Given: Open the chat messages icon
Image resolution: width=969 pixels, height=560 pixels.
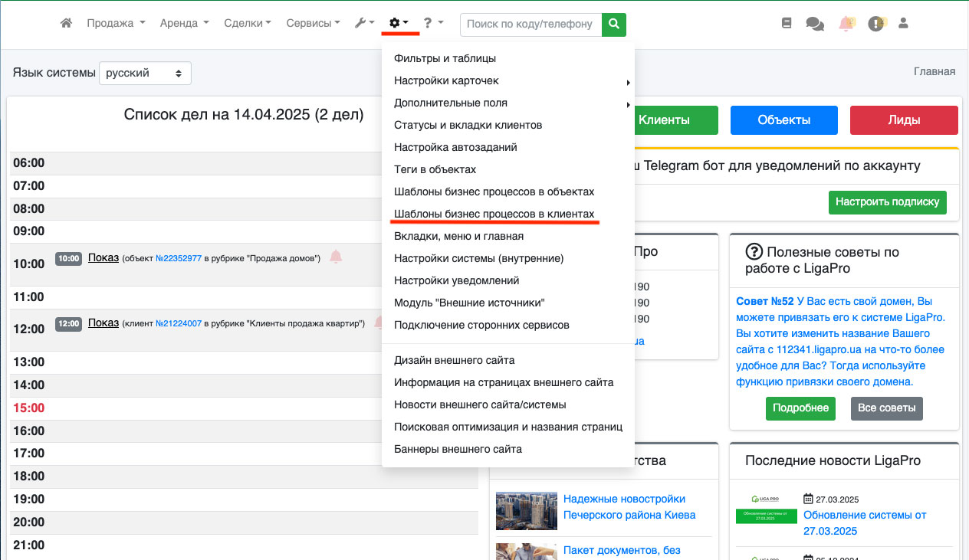Looking at the screenshot, I should 814,24.
